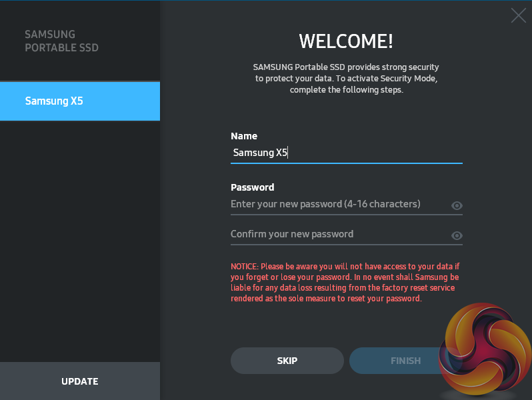
Task: Click the intro line about strong security
Action: 346,67
